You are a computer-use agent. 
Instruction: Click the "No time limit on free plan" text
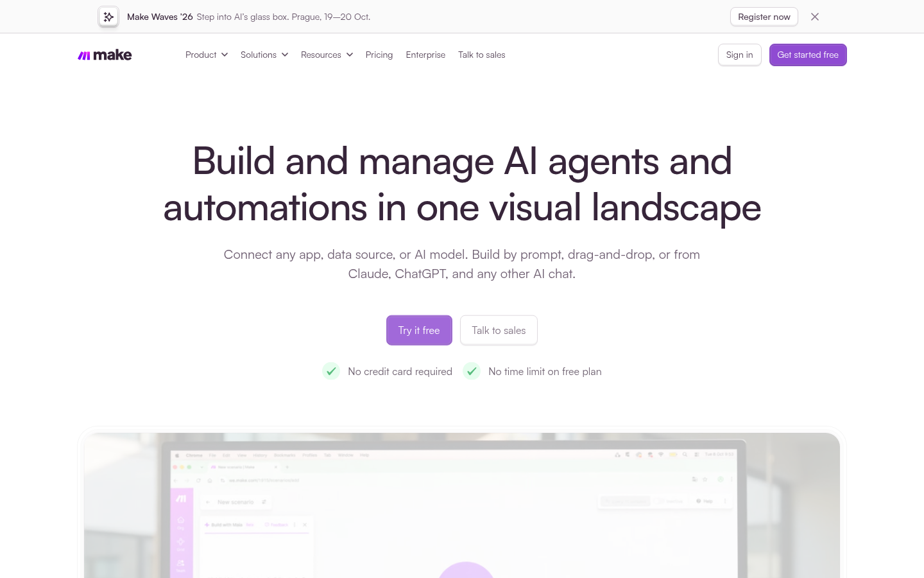tap(545, 372)
